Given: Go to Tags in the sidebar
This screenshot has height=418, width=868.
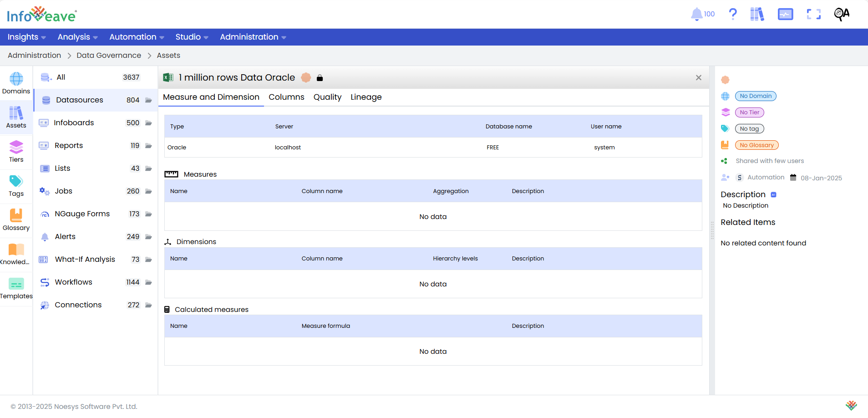Looking at the screenshot, I should (x=16, y=186).
